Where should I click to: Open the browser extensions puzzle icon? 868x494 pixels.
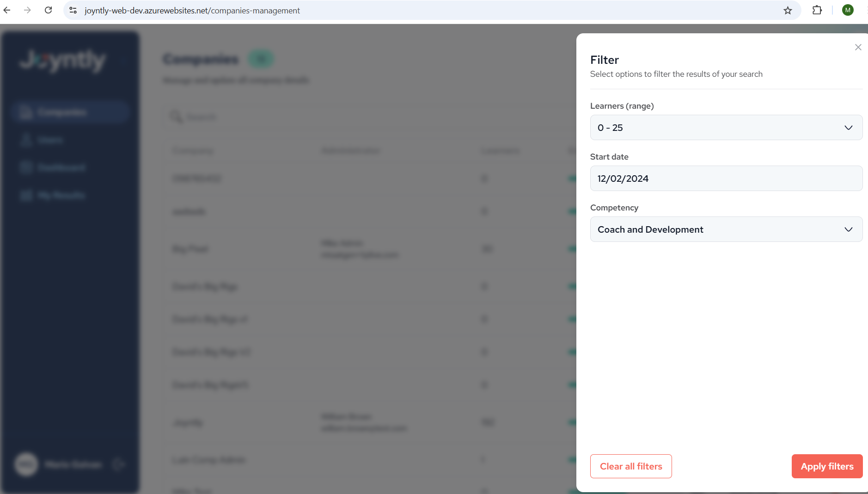click(817, 10)
